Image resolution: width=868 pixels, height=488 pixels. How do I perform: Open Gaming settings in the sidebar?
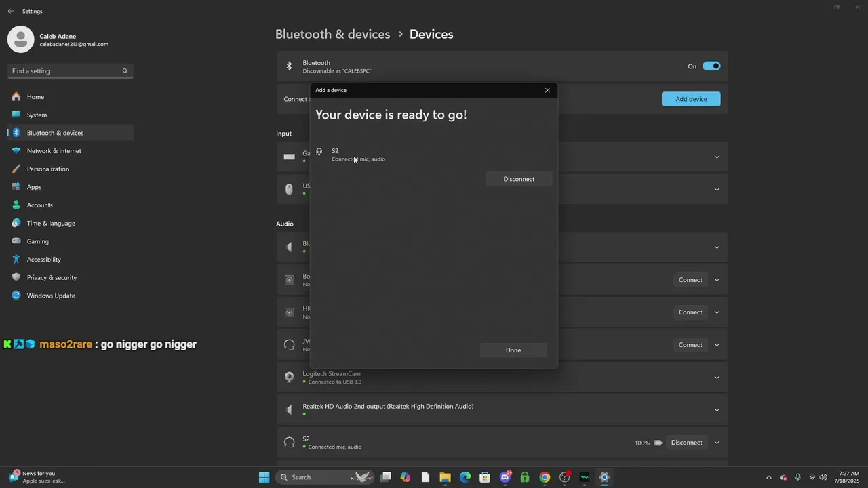tap(71, 241)
